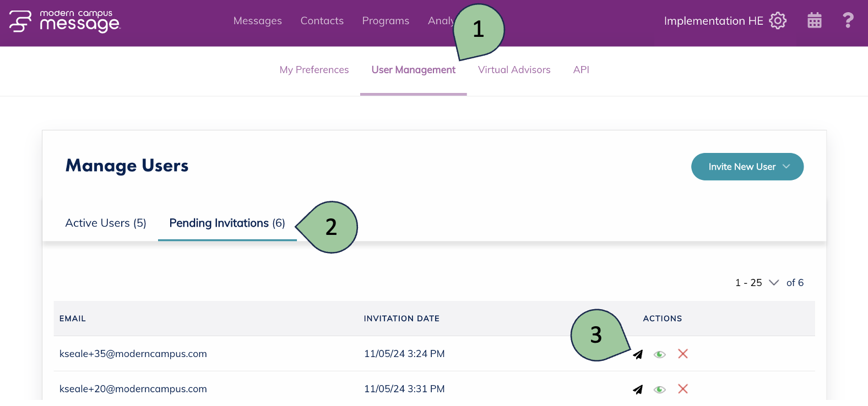Delete the kseale+20 pending invitation

pyautogui.click(x=683, y=389)
